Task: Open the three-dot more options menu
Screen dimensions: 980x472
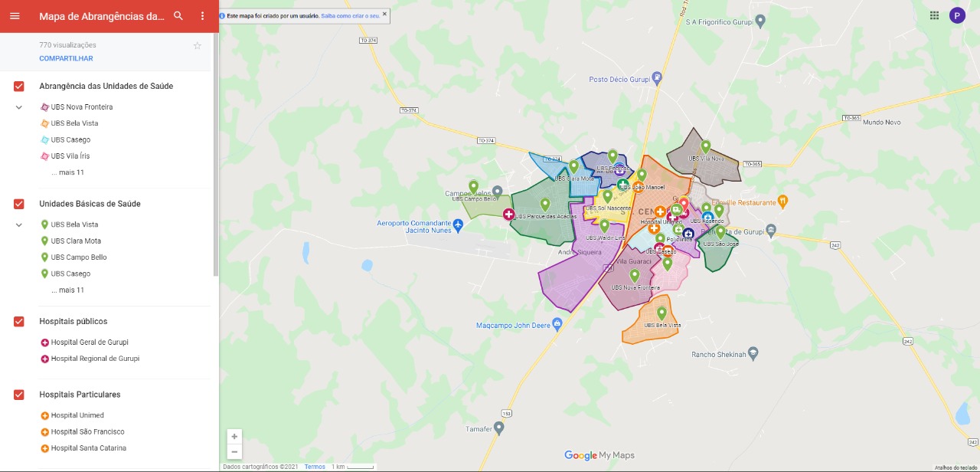Action: tap(202, 16)
